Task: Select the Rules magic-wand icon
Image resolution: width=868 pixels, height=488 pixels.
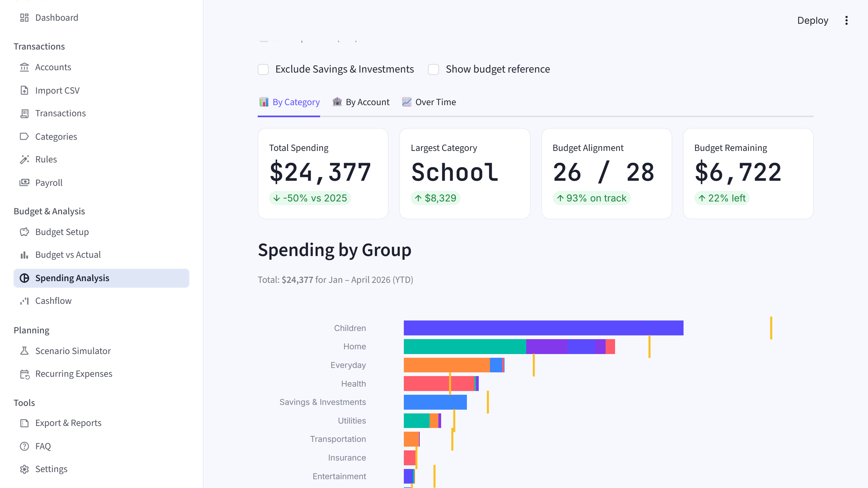Action: 24,159
